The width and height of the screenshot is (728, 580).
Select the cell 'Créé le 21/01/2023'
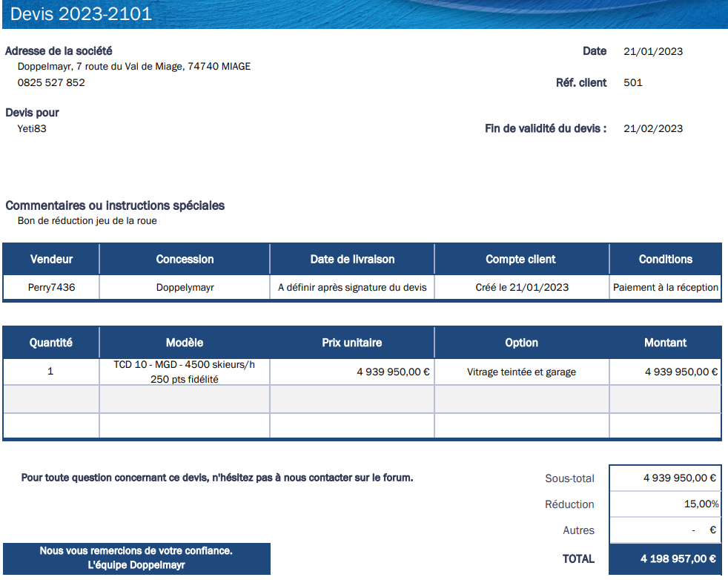522,288
